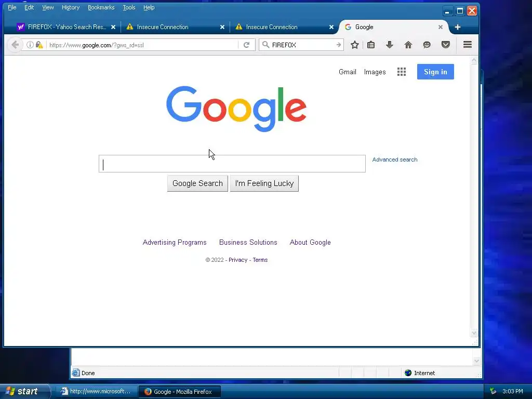Click the blue Sign in button
Screen dimensions: 532x399
(435, 72)
